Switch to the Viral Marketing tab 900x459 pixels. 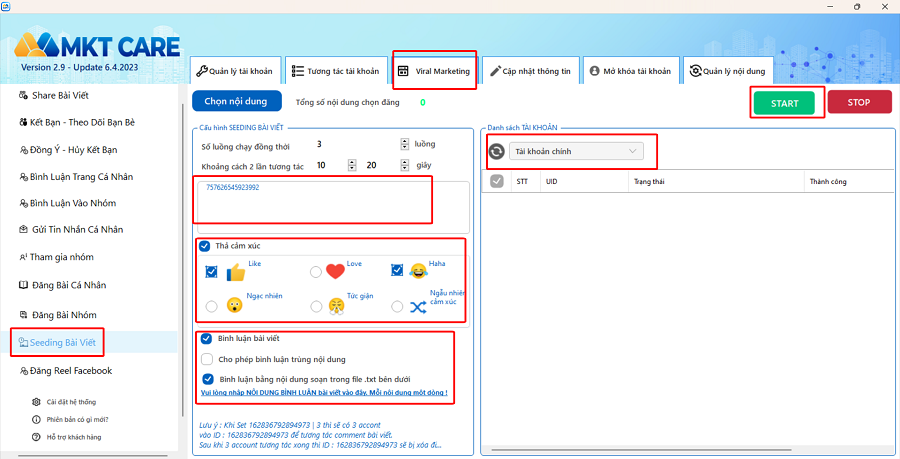(435, 71)
